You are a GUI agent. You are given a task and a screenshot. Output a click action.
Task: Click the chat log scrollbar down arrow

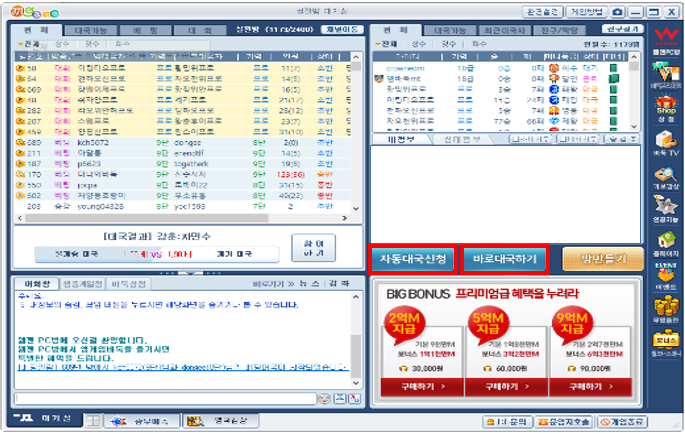(356, 383)
